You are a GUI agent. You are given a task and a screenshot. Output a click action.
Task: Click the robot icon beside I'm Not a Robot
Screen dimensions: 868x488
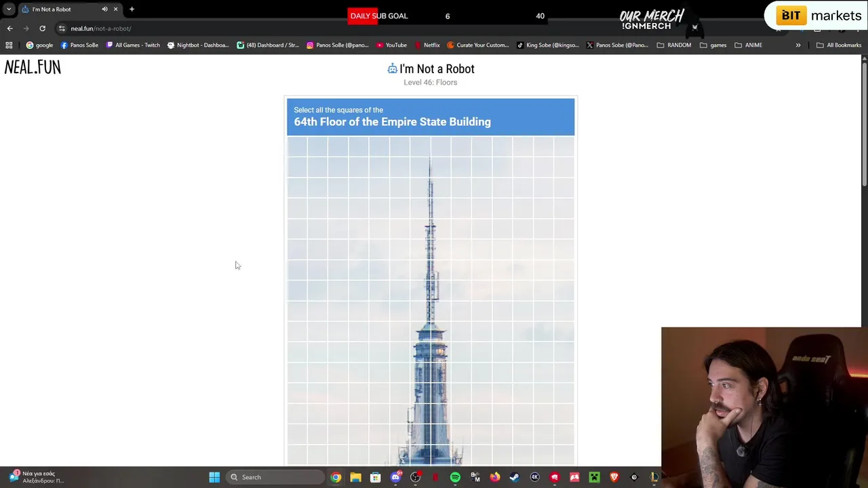(x=392, y=68)
